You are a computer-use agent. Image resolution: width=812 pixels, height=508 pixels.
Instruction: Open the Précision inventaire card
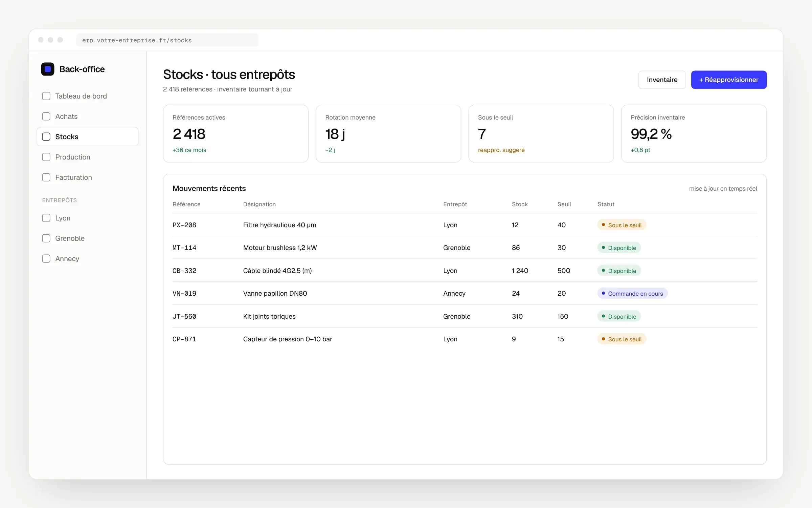coord(694,133)
